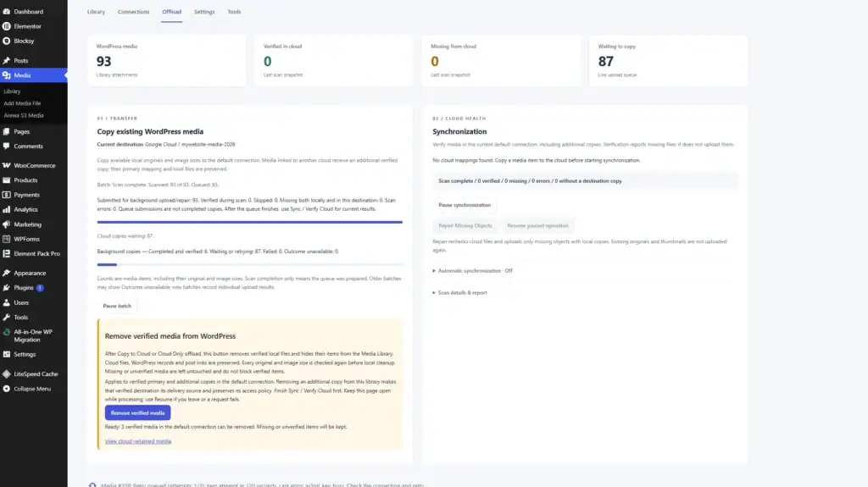Click the Scan complete status line
Image resolution: width=868 pixels, height=487 pixels.
pos(585,181)
